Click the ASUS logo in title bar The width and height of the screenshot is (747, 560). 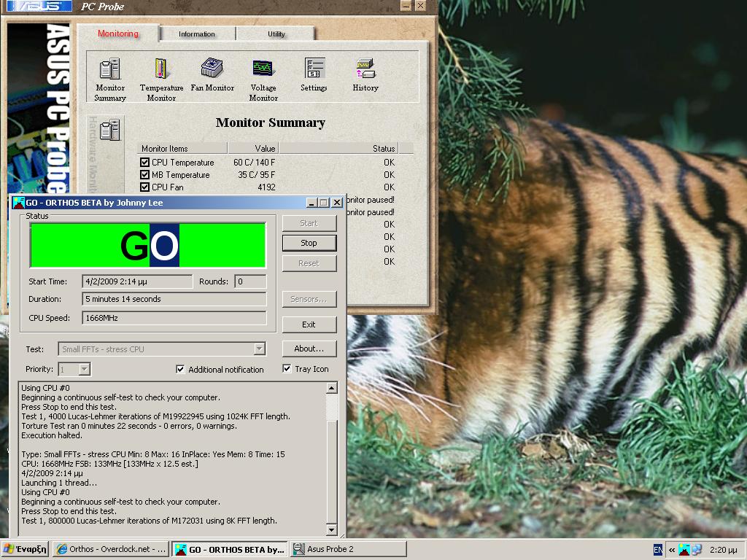click(x=39, y=6)
